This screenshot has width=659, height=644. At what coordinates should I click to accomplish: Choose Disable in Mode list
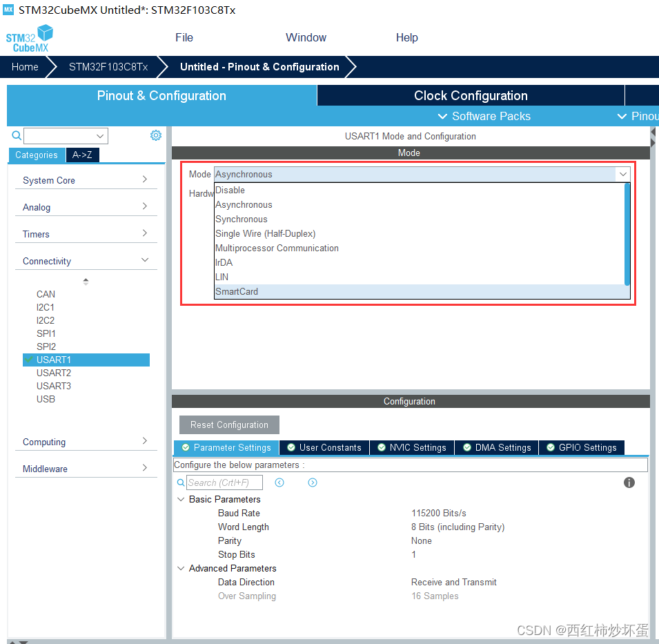(x=420, y=190)
